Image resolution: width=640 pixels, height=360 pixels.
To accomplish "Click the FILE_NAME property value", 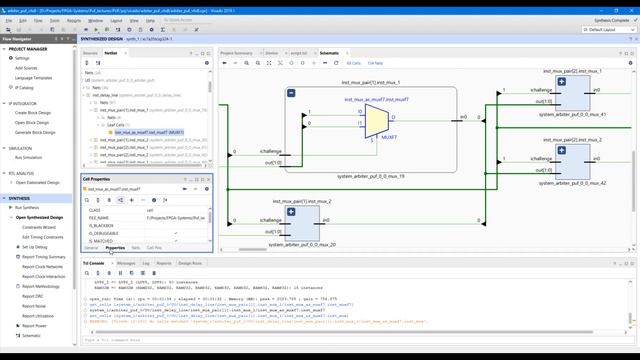I will pos(176,218).
